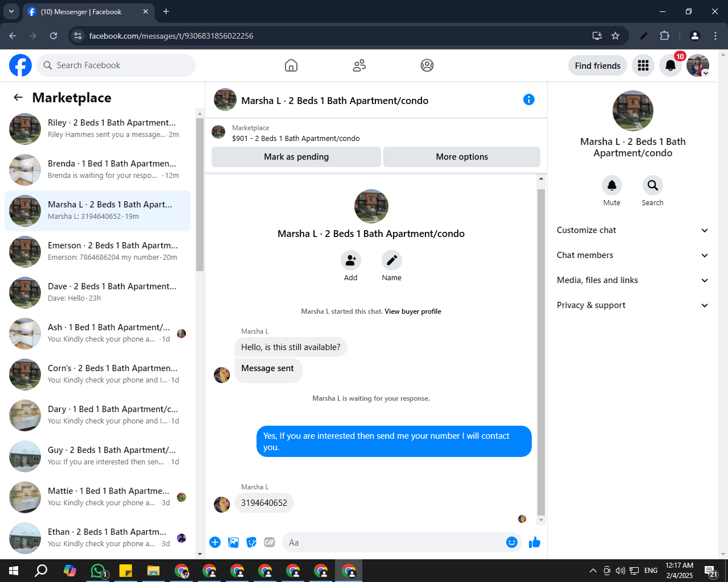Open WhatsApp from the Windows taskbar
Viewport: 728px width, 582px height.
98,571
